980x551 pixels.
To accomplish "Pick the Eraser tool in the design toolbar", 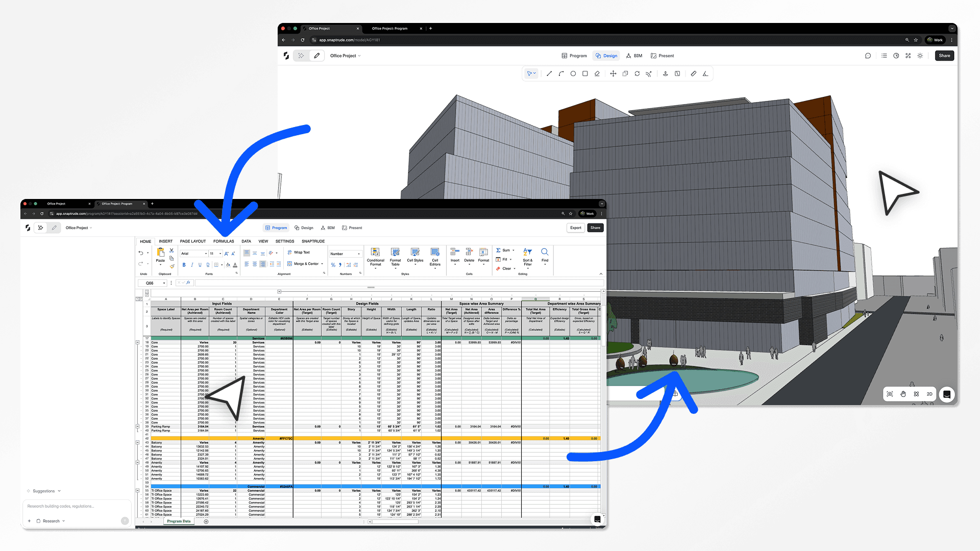I will click(x=598, y=73).
